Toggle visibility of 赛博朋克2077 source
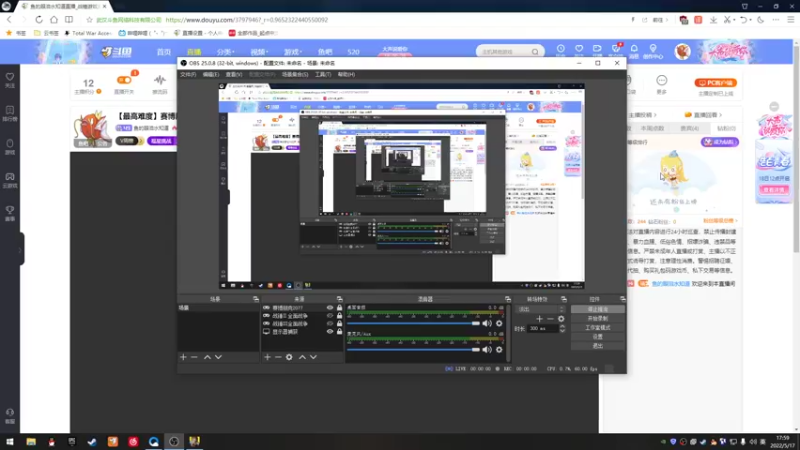Viewport: 800px width, 450px height. coord(330,308)
